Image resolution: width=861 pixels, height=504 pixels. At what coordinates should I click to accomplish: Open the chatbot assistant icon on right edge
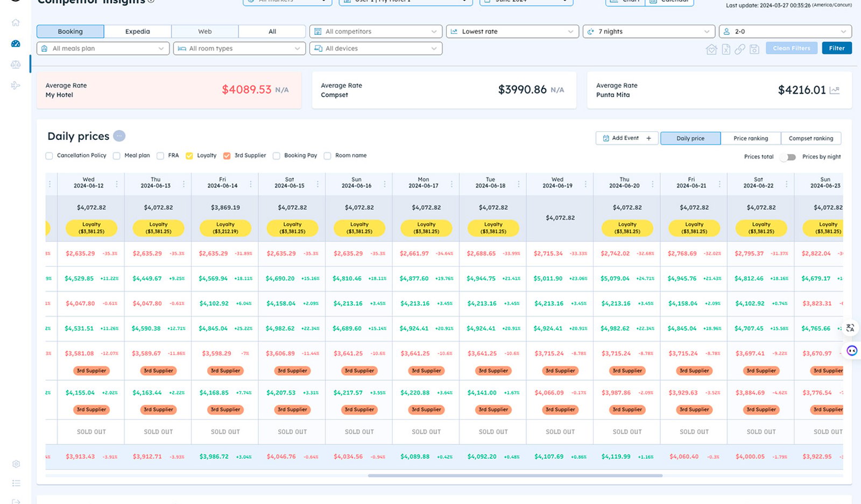pyautogui.click(x=851, y=351)
